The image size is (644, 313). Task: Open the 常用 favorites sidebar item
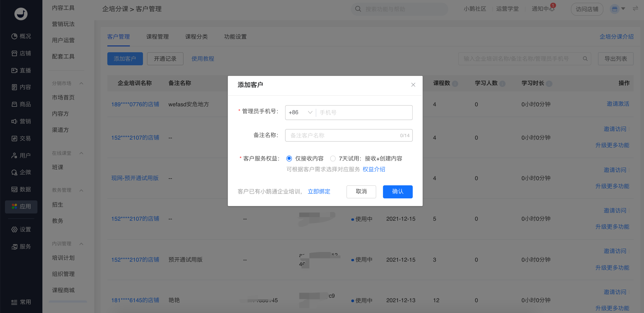coord(21,302)
